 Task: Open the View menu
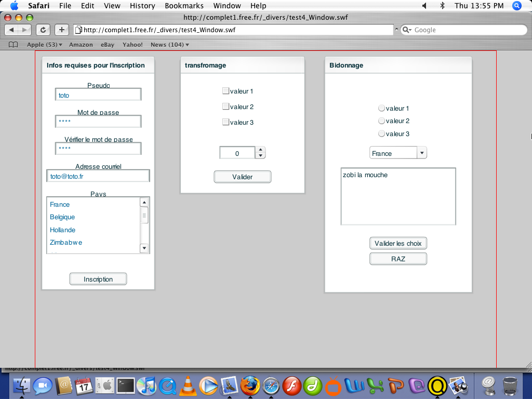(112, 6)
